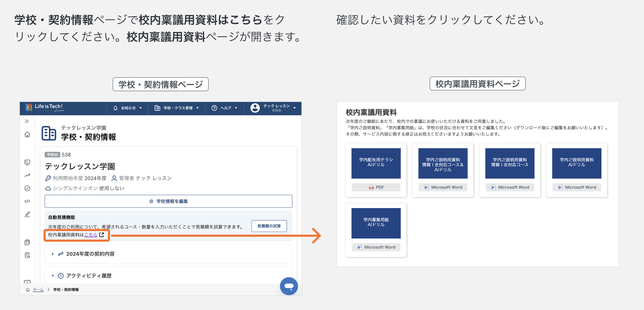This screenshot has width=644, height=310.
Task: Click the check-circle icon in the sidebar
Action: pyautogui.click(x=27, y=188)
